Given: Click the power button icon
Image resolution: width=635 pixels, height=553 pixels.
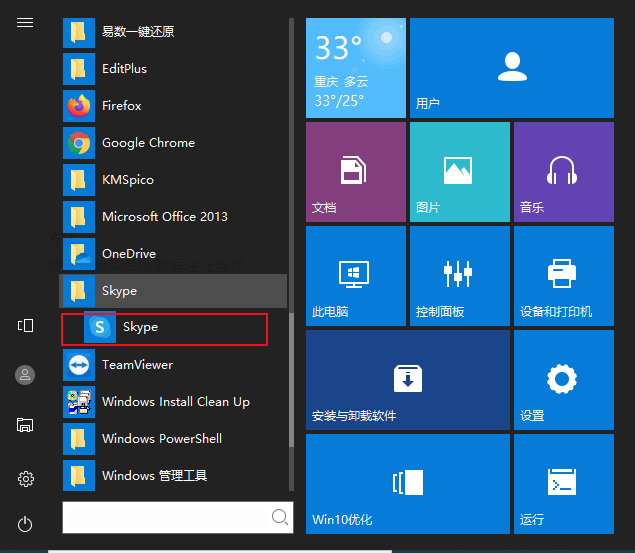Looking at the screenshot, I should 25,524.
